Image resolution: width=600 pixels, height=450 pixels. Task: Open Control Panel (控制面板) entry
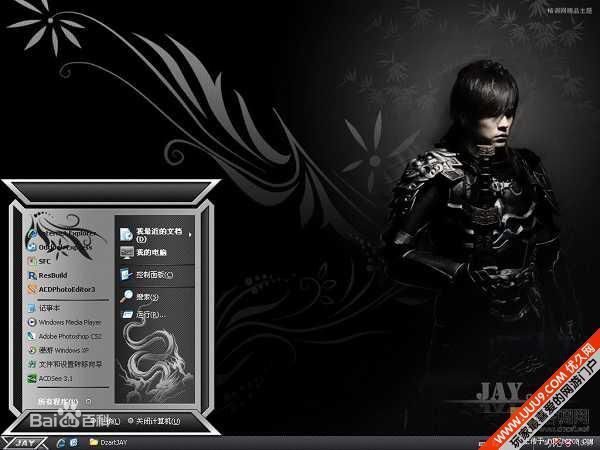pos(147,275)
